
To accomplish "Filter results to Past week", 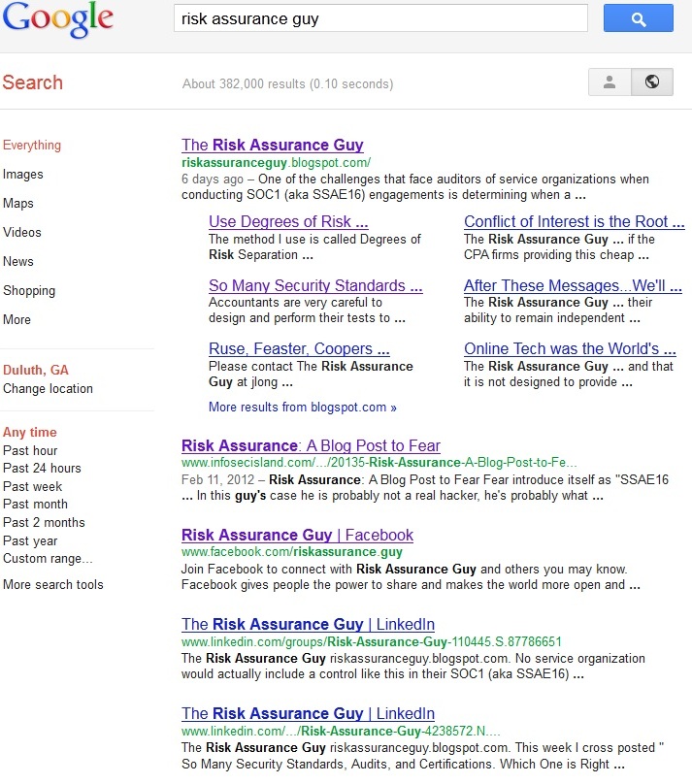I will click(32, 486).
